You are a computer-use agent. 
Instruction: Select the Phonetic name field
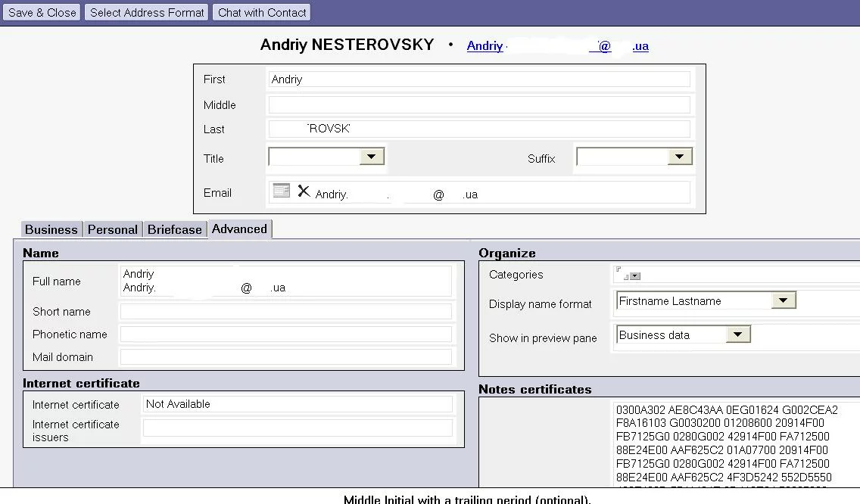point(285,334)
